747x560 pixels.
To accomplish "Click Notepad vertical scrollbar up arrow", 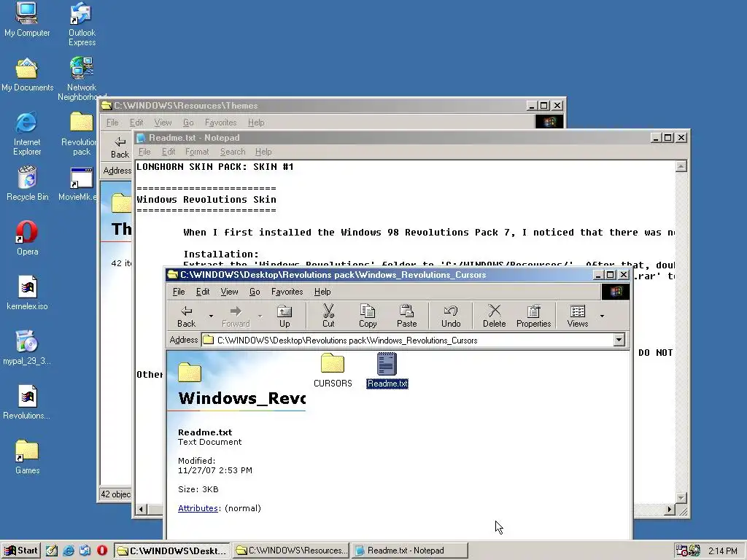I will coord(681,166).
